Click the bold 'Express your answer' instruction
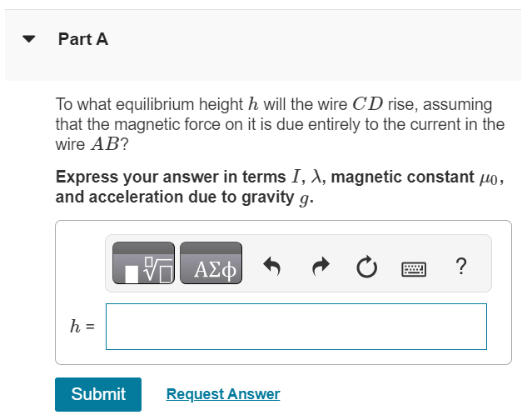 tap(280, 187)
